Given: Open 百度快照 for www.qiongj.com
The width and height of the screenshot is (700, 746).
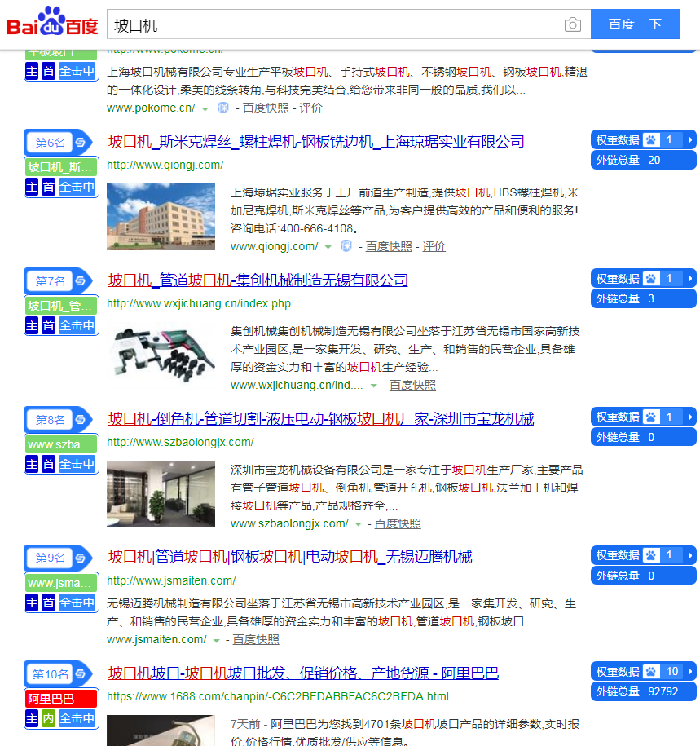Looking at the screenshot, I should click(x=389, y=246).
